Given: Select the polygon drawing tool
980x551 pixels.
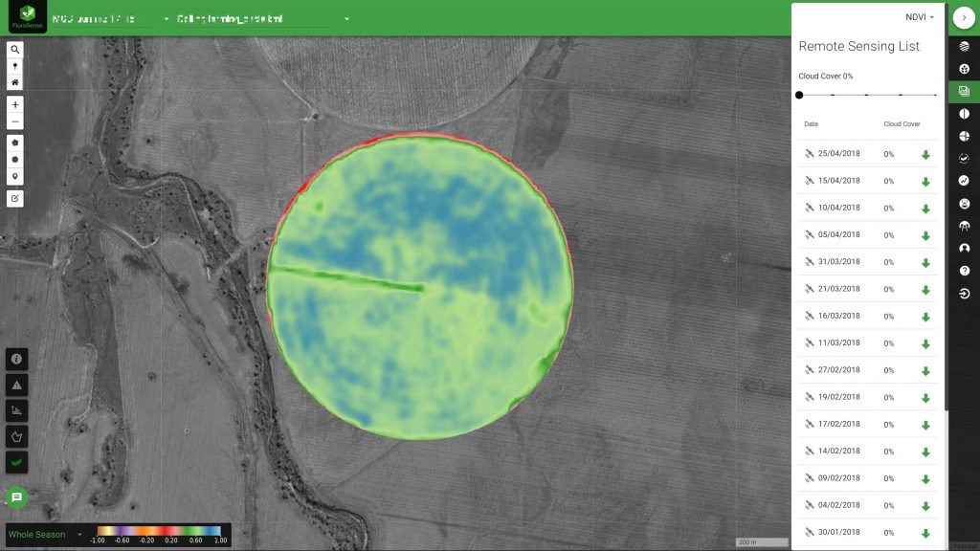Looking at the screenshot, I should point(15,143).
